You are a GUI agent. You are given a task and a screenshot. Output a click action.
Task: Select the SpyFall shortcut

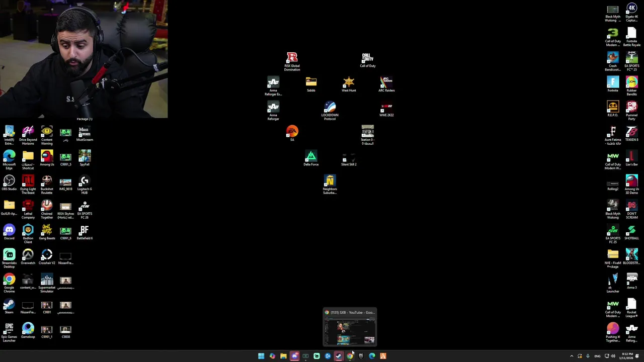(x=85, y=158)
